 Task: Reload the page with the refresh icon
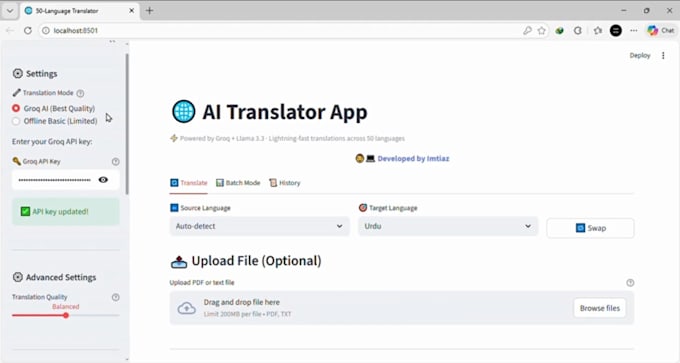28,30
